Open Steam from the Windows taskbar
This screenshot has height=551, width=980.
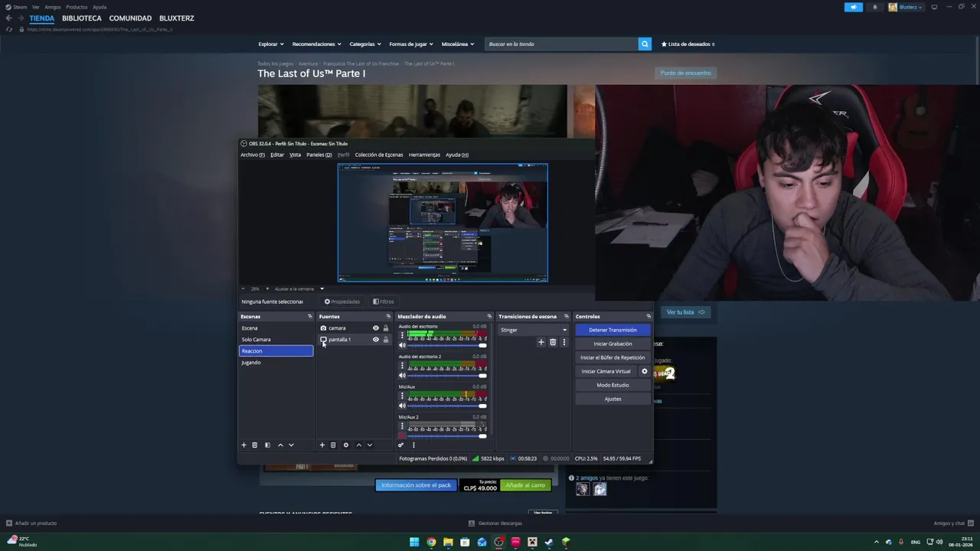(x=549, y=542)
